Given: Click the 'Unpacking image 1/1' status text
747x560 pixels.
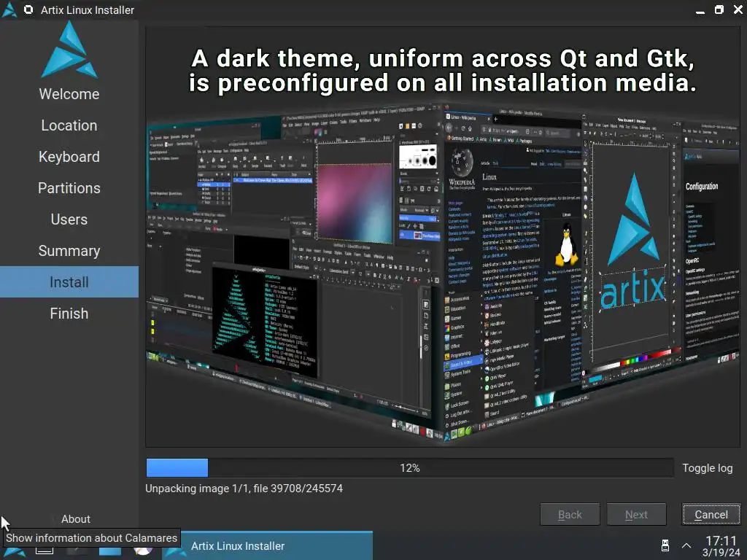Looking at the screenshot, I should [x=244, y=489].
